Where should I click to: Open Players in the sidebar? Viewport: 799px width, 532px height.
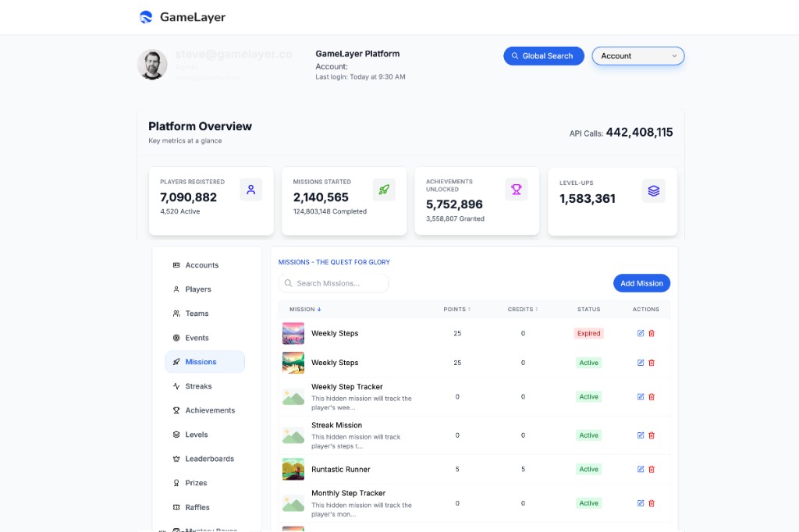coord(205,289)
